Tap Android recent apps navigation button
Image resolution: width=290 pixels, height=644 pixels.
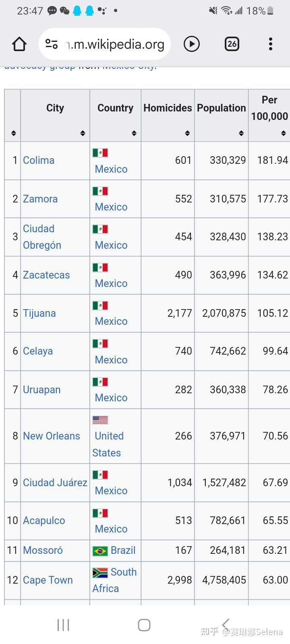click(x=63, y=625)
